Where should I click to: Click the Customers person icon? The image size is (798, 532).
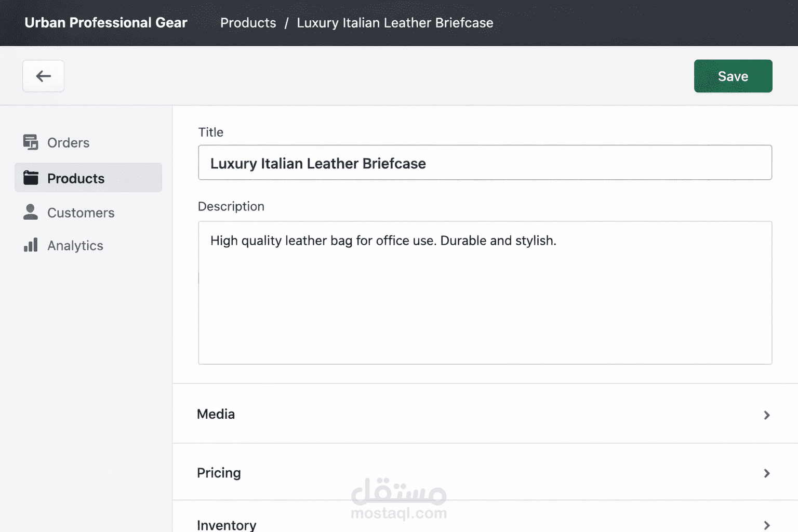click(x=31, y=212)
